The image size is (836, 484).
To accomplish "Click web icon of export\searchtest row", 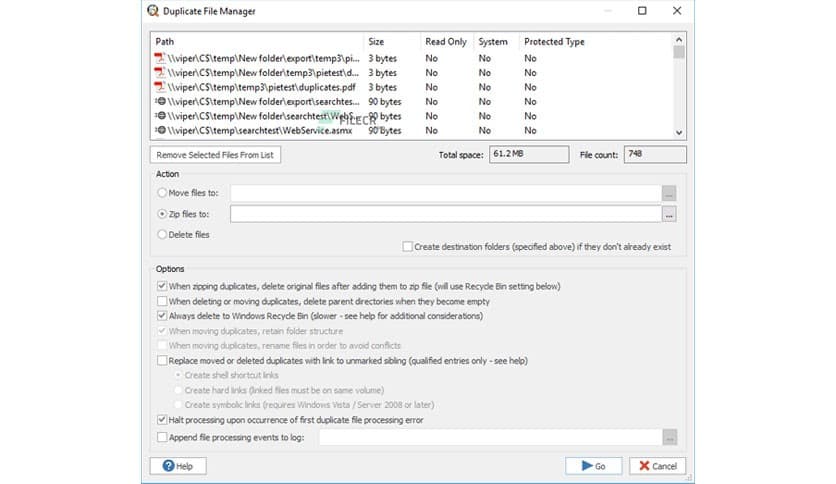I will click(x=160, y=101).
